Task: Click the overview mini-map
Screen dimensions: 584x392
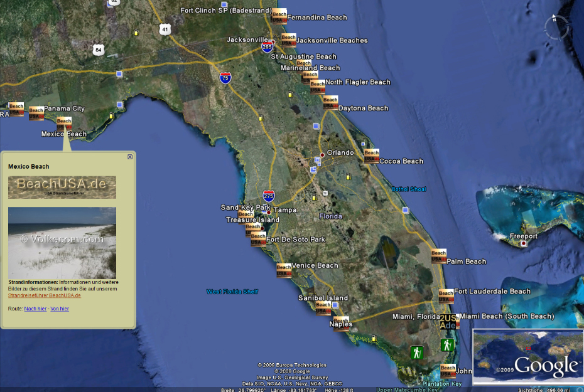Action: tap(527, 357)
